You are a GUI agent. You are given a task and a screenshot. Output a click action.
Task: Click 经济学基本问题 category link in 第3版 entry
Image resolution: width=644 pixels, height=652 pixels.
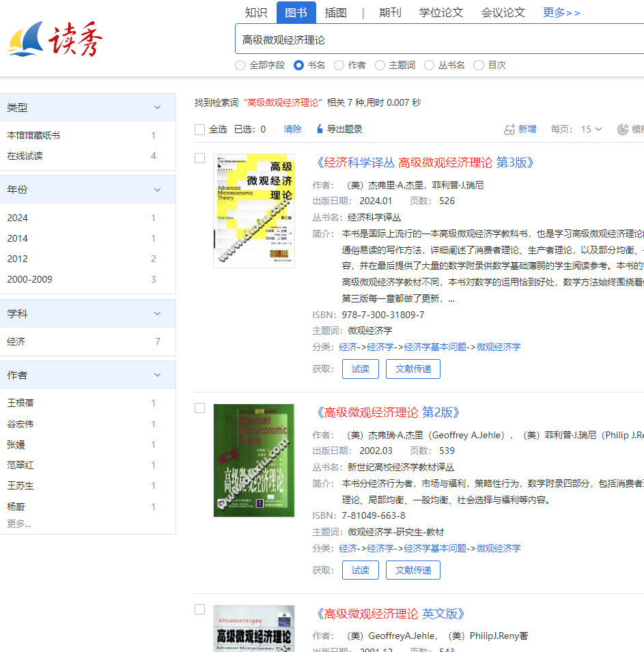click(x=435, y=347)
